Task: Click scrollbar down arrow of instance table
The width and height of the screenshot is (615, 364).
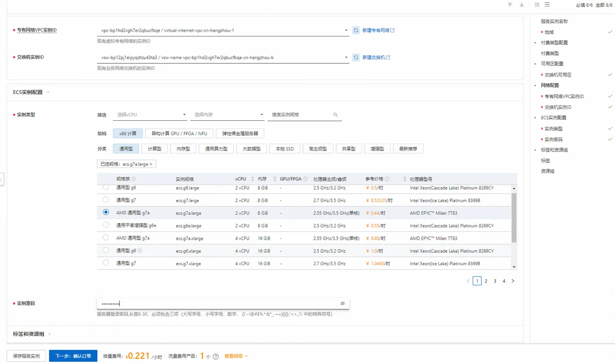Action: pyautogui.click(x=514, y=267)
